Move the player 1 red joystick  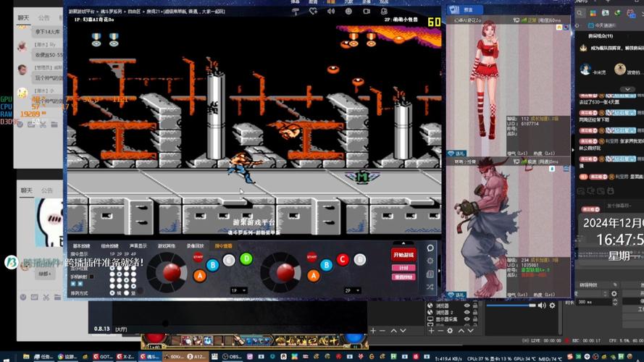tap(171, 271)
